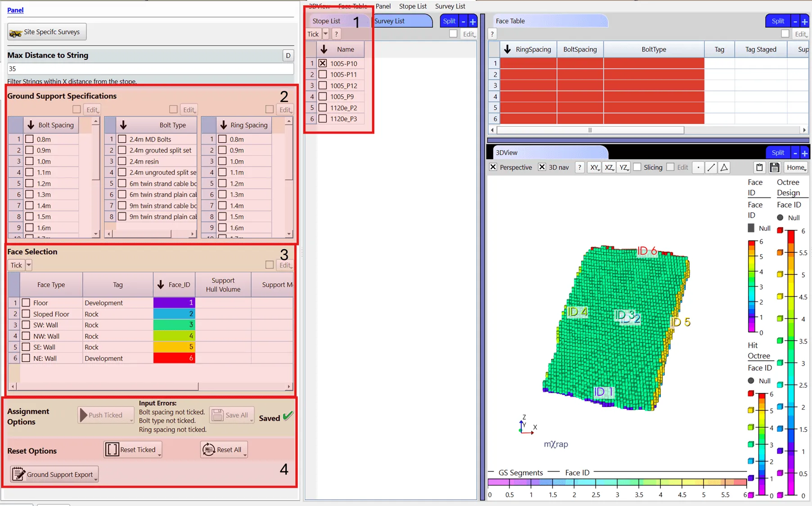Tick the 1005-P11 stope checkbox

point(323,75)
